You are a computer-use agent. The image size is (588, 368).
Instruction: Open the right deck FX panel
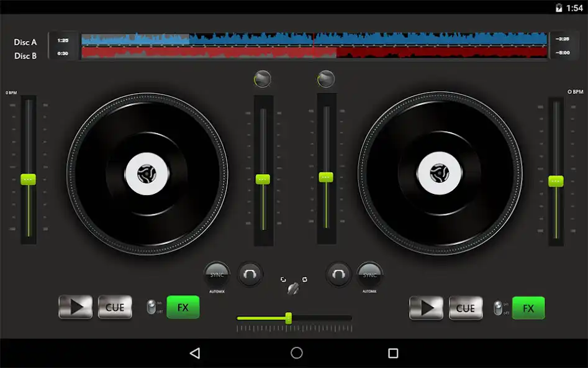528,308
